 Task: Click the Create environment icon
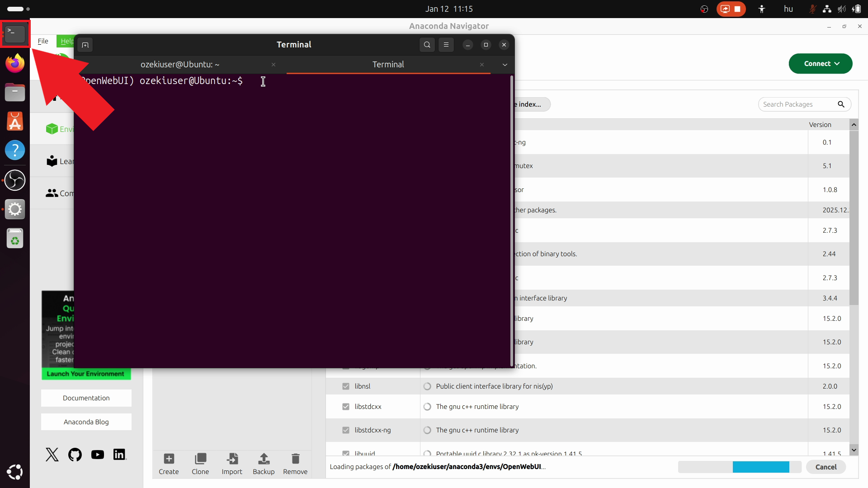coord(169,459)
